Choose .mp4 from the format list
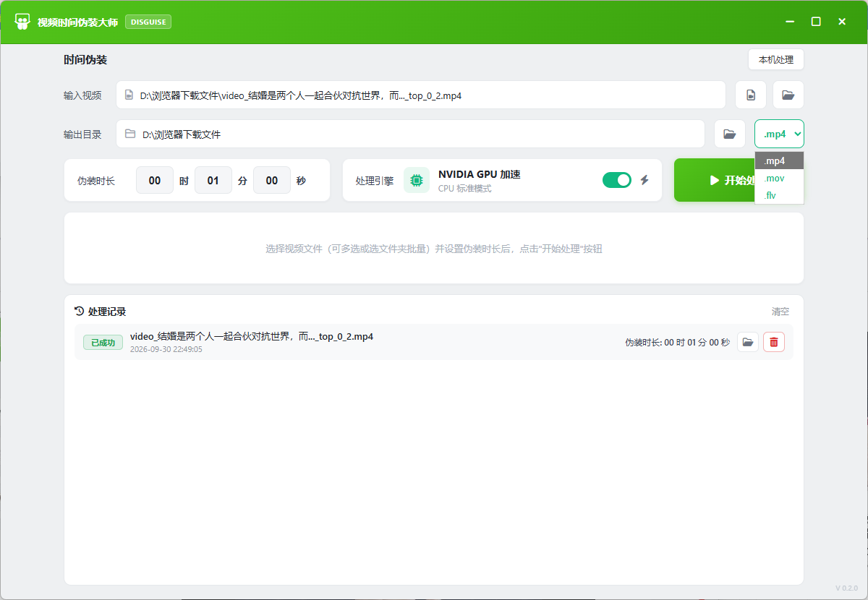Viewport: 868px width, 600px height. pos(779,160)
